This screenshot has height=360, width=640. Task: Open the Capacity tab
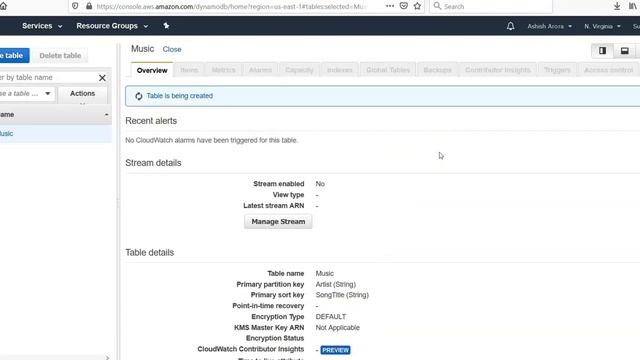(x=299, y=70)
